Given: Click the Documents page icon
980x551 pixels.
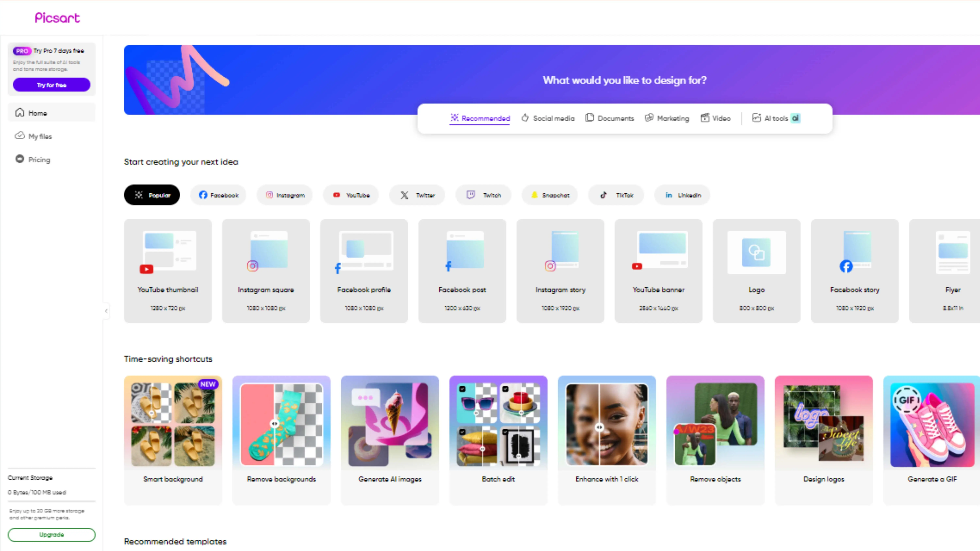Looking at the screenshot, I should click(x=589, y=118).
